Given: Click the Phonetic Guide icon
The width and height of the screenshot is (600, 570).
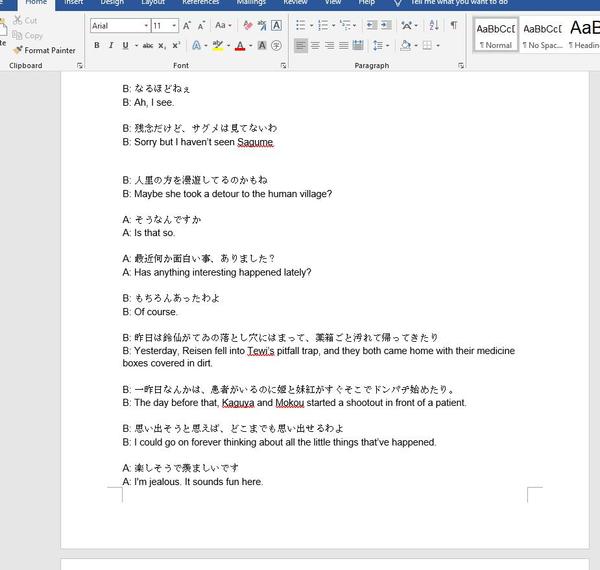Looking at the screenshot, I should pos(262,26).
